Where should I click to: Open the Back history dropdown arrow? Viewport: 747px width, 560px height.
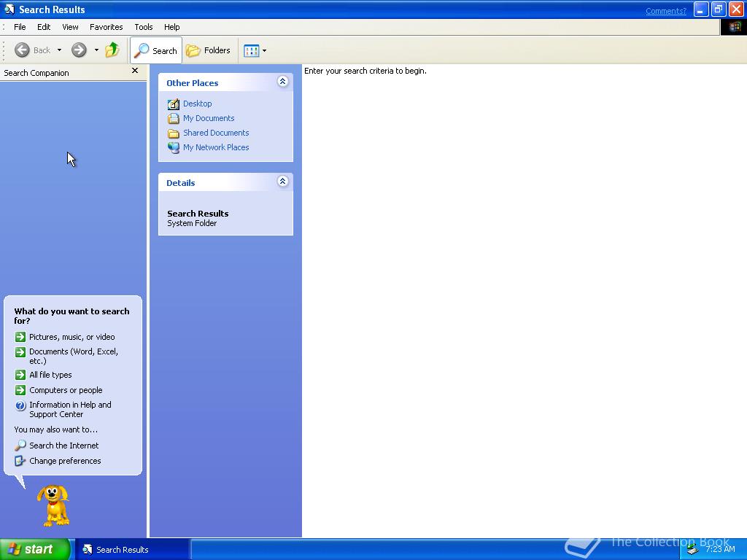click(59, 50)
